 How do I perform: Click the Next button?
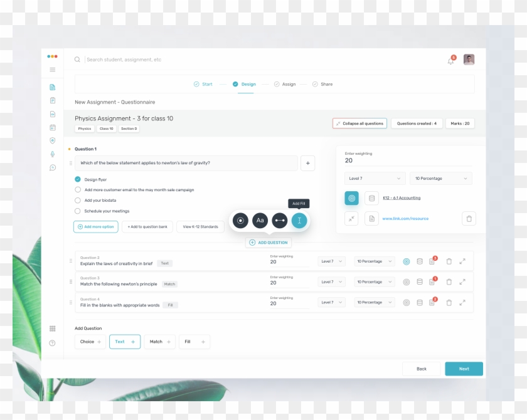[464, 369]
